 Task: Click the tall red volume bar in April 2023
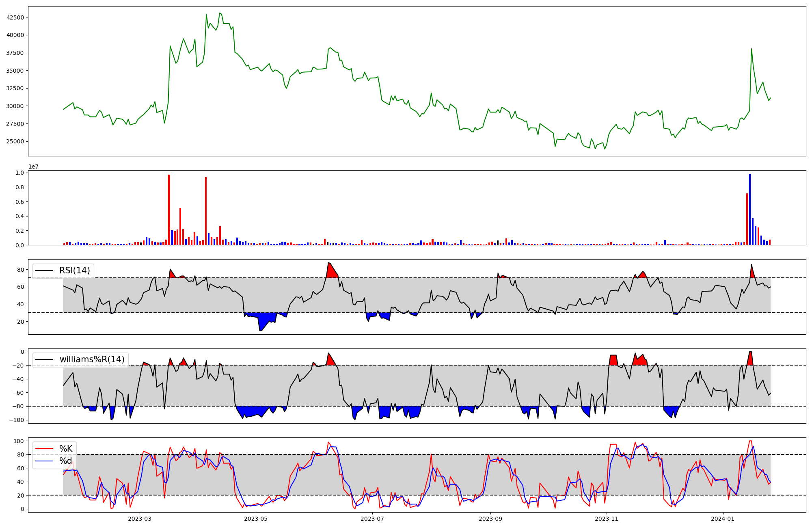[206, 211]
